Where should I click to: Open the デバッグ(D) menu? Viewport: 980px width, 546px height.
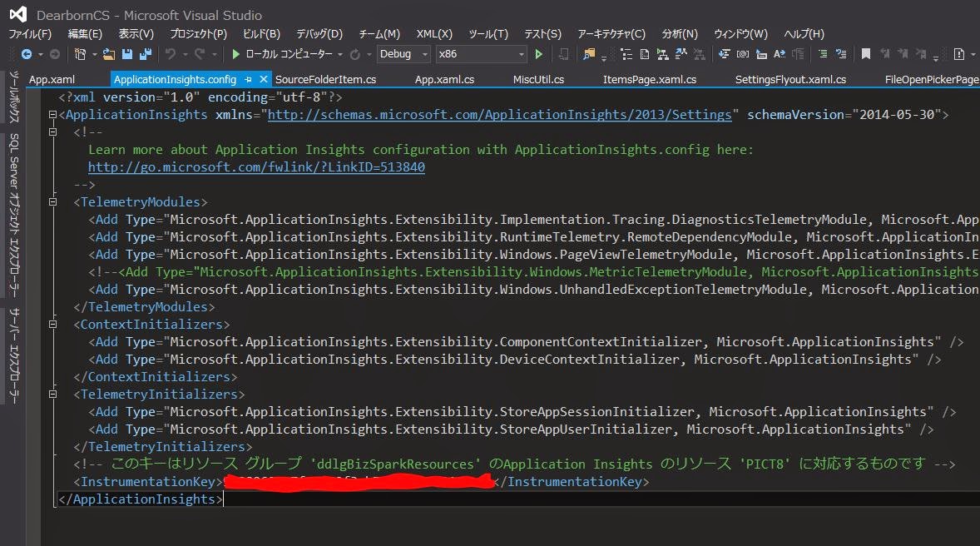click(x=319, y=34)
